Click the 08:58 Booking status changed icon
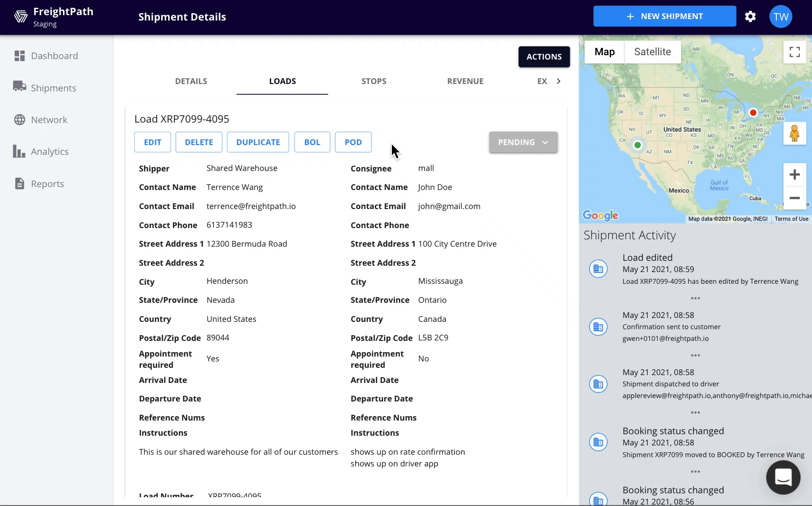This screenshot has width=812, height=506. coord(598,443)
